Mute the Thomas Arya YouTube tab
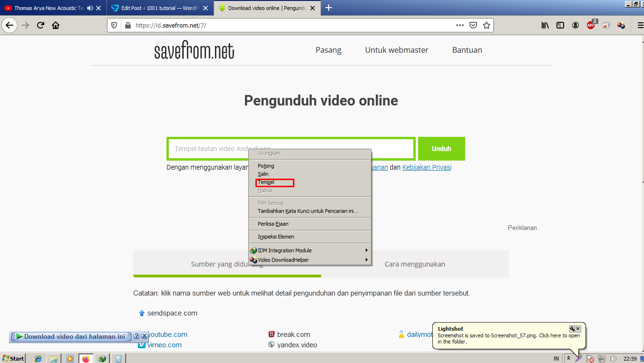Image resolution: width=644 pixels, height=363 pixels. (x=90, y=8)
